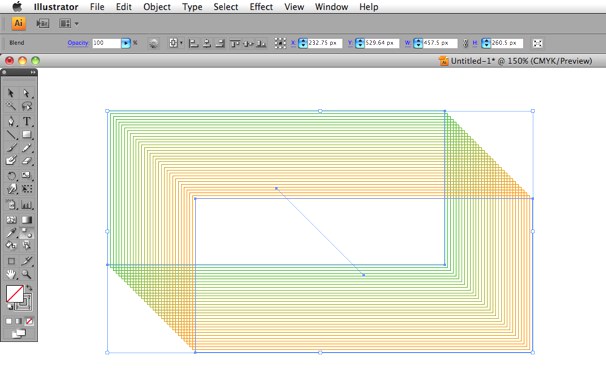This screenshot has height=380, width=606.
Task: Toggle constrain width and height proportions
Action: pyautogui.click(x=465, y=43)
